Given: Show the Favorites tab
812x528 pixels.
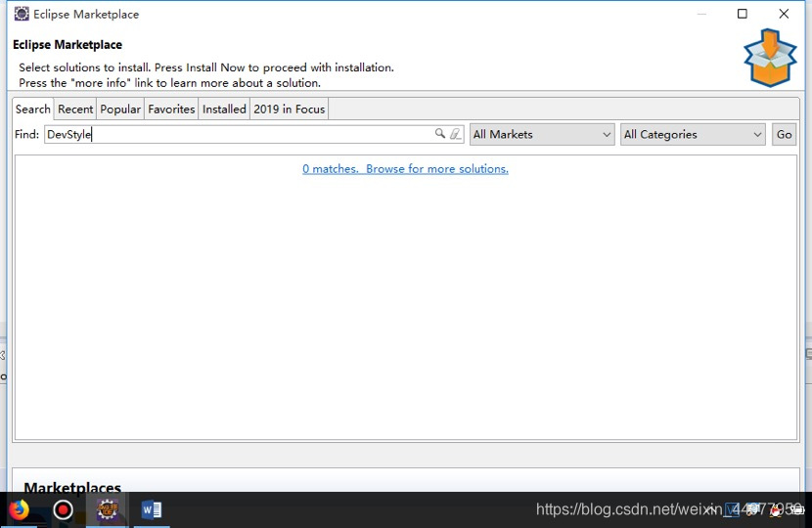Looking at the screenshot, I should click(171, 110).
